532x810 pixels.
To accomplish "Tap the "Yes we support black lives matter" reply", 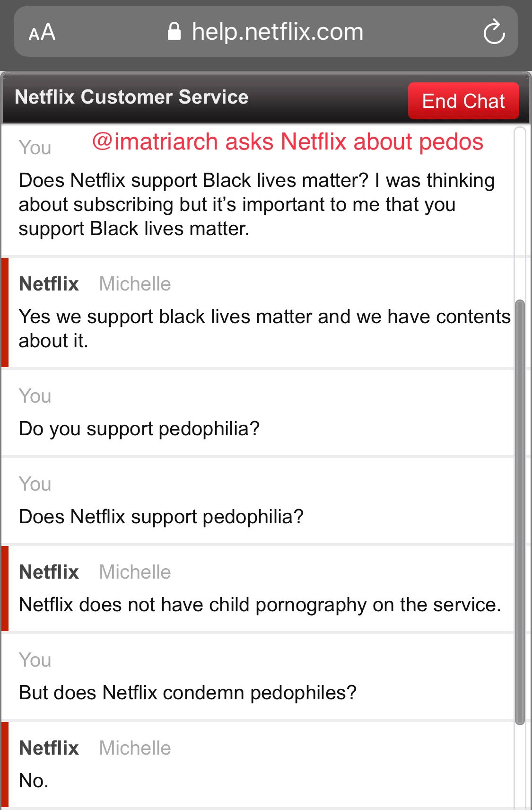I will tap(264, 328).
